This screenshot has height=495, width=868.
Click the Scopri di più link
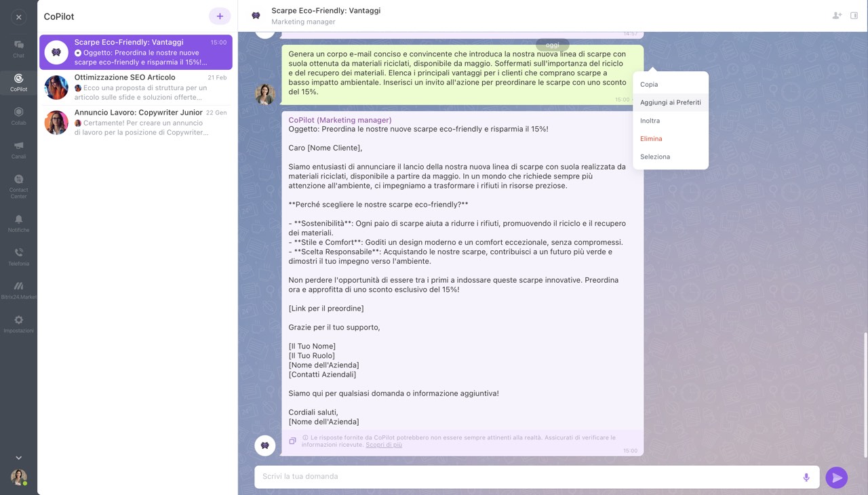[384, 445]
